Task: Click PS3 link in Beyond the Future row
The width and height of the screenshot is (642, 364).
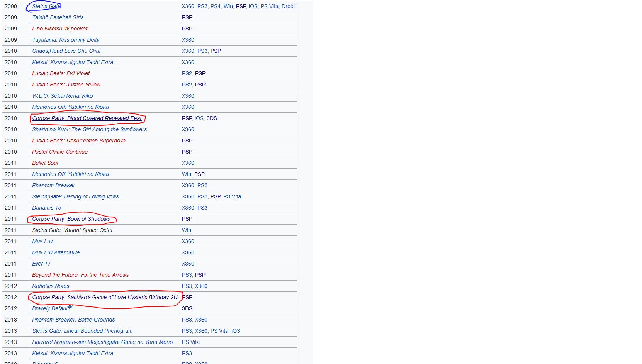Action: point(187,275)
